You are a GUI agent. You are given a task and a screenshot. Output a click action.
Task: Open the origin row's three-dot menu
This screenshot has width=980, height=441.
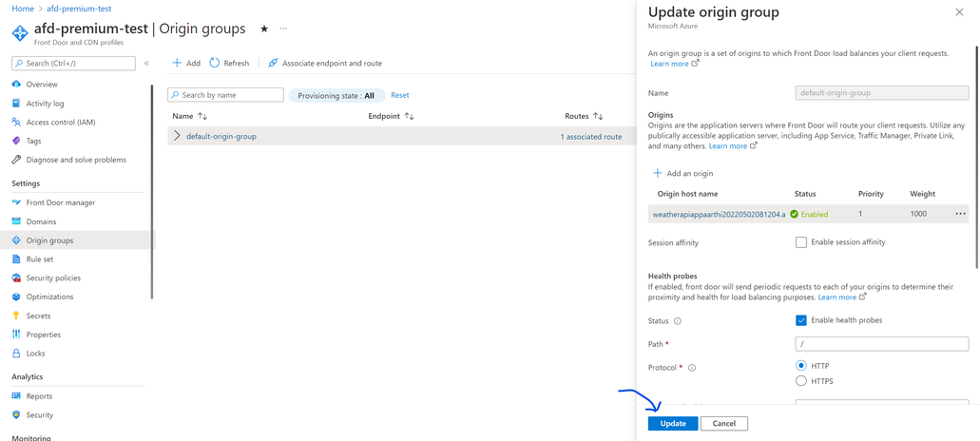point(961,214)
